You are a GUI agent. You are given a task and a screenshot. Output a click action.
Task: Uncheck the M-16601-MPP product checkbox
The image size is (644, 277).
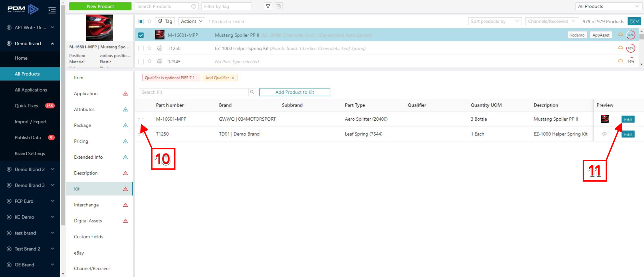[141, 35]
